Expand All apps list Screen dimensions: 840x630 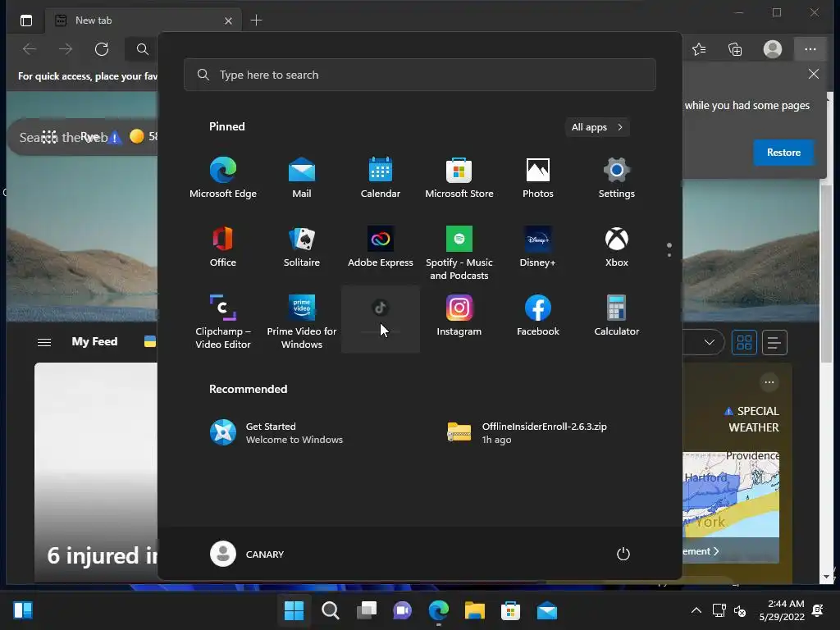(597, 127)
